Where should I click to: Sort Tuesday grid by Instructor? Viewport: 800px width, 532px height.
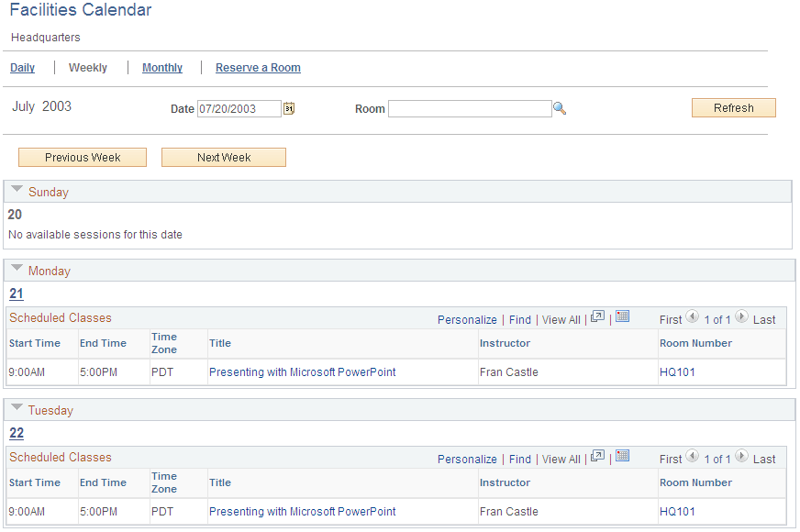coord(506,482)
